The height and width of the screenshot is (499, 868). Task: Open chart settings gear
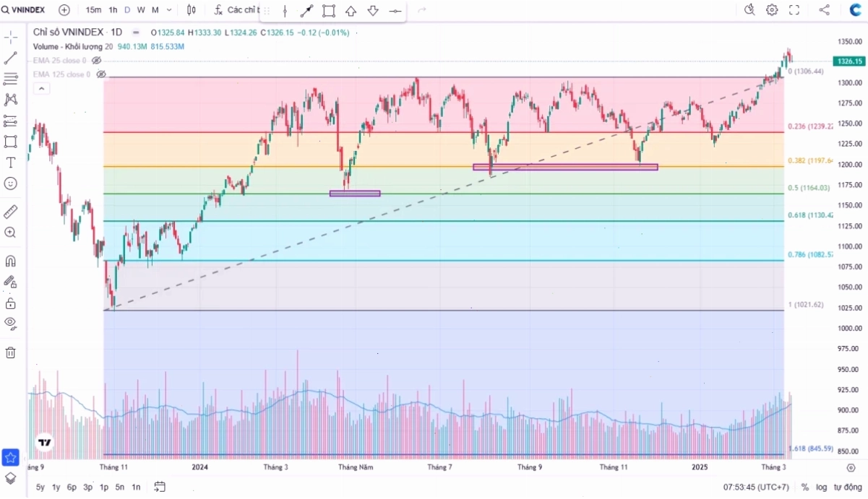[x=772, y=10]
